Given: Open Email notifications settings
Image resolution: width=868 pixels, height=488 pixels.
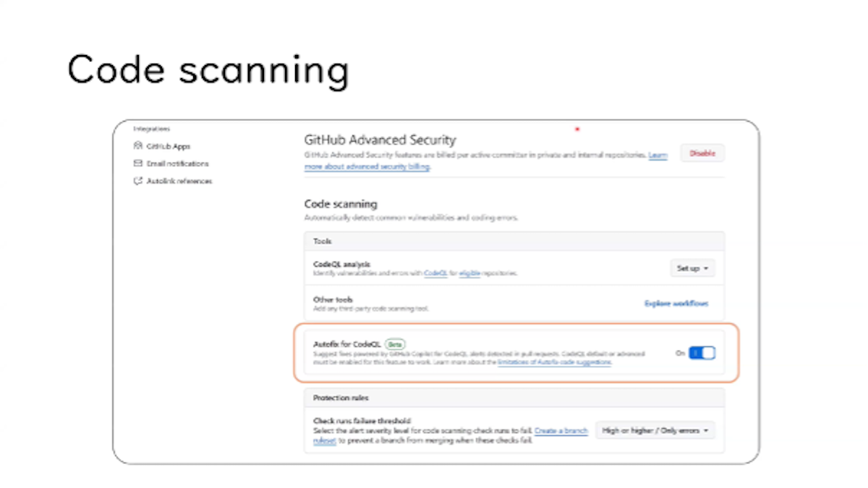Looking at the screenshot, I should click(177, 164).
